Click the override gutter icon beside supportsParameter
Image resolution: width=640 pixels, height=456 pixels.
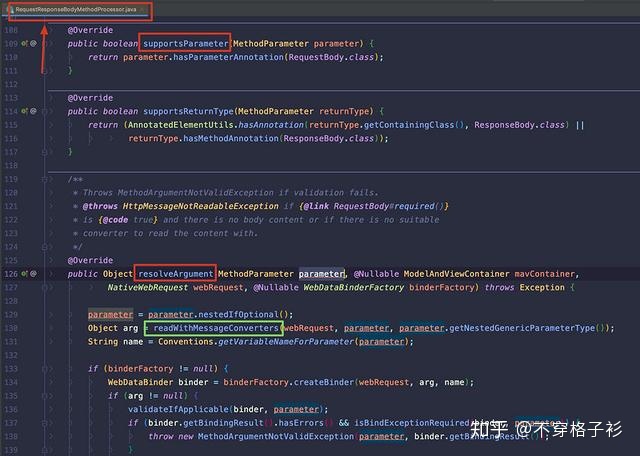click(x=24, y=43)
